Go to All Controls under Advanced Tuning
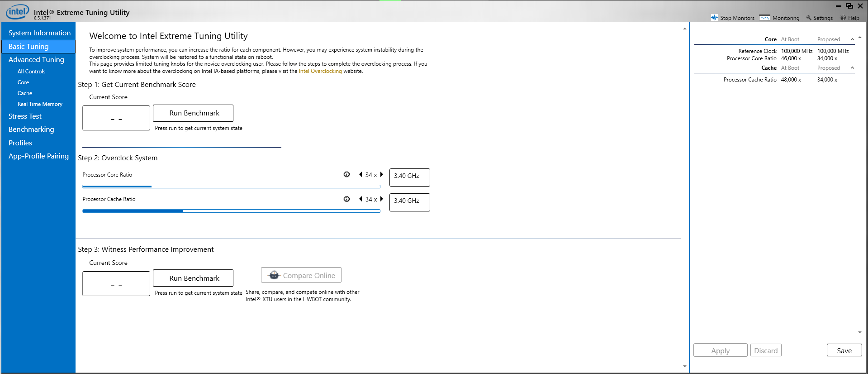This screenshot has height=374, width=868. 32,72
